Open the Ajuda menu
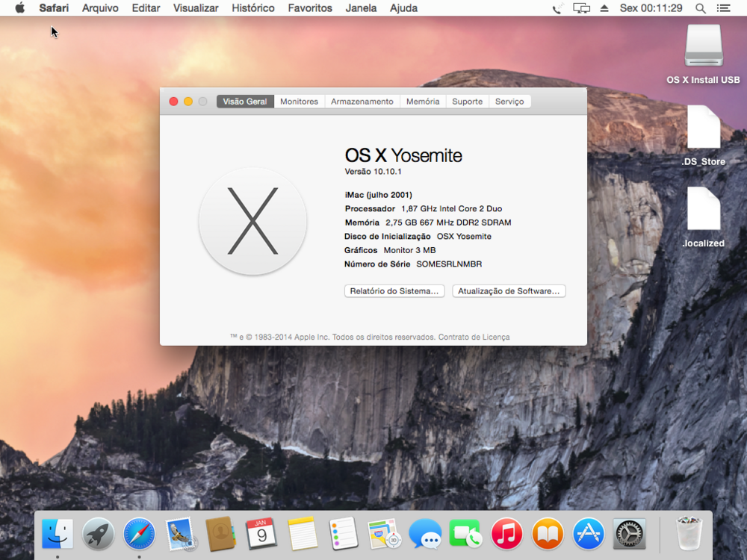The height and width of the screenshot is (560, 747). pyautogui.click(x=403, y=8)
